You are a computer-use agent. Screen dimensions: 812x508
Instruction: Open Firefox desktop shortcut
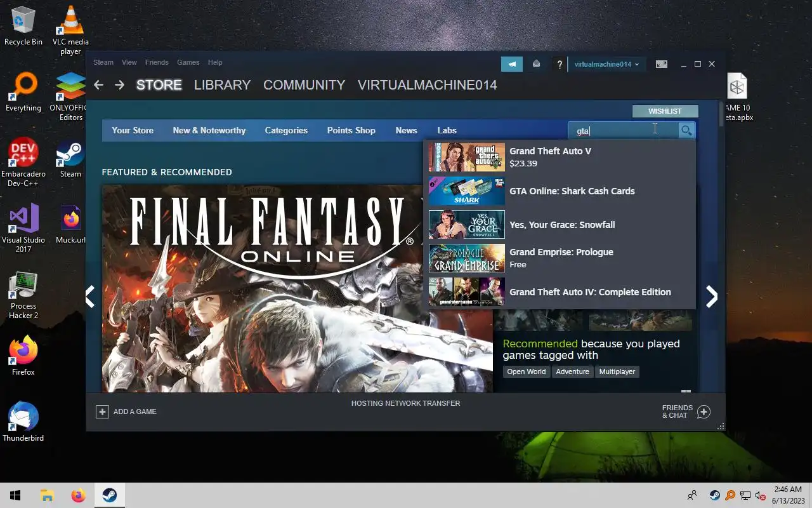coord(23,356)
